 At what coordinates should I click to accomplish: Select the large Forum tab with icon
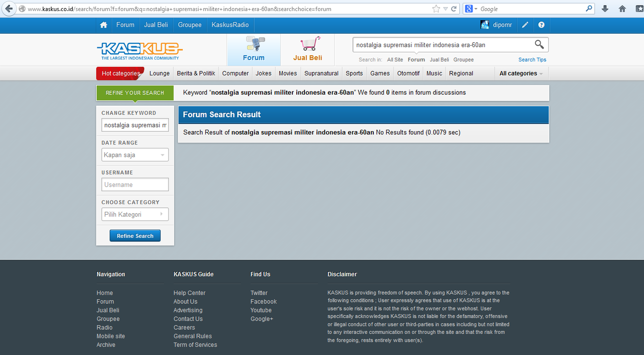254,50
